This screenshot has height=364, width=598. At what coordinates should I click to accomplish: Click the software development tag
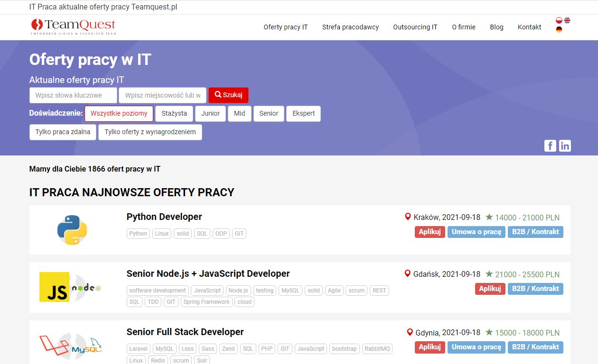[158, 291]
